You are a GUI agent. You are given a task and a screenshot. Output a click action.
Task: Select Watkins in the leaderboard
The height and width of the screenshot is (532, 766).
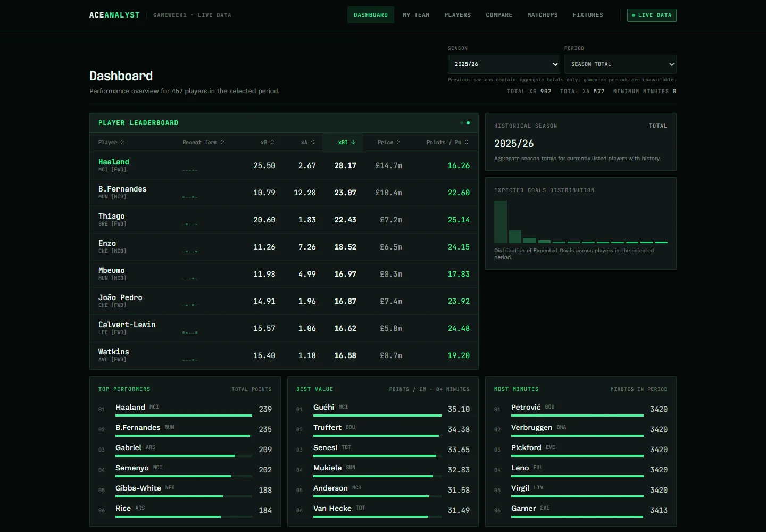point(284,355)
